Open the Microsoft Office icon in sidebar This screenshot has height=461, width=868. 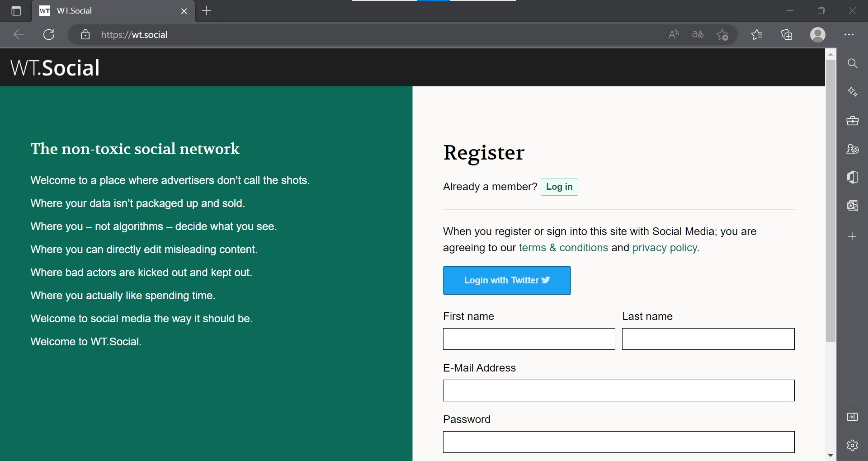pyautogui.click(x=853, y=177)
